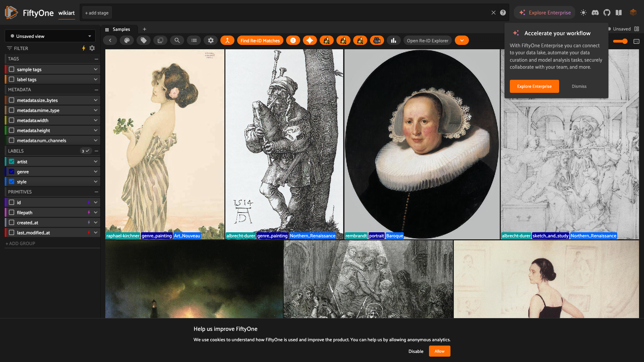Open the bar chart statistics icon
Screen dimensions: 644x362
pos(394,41)
